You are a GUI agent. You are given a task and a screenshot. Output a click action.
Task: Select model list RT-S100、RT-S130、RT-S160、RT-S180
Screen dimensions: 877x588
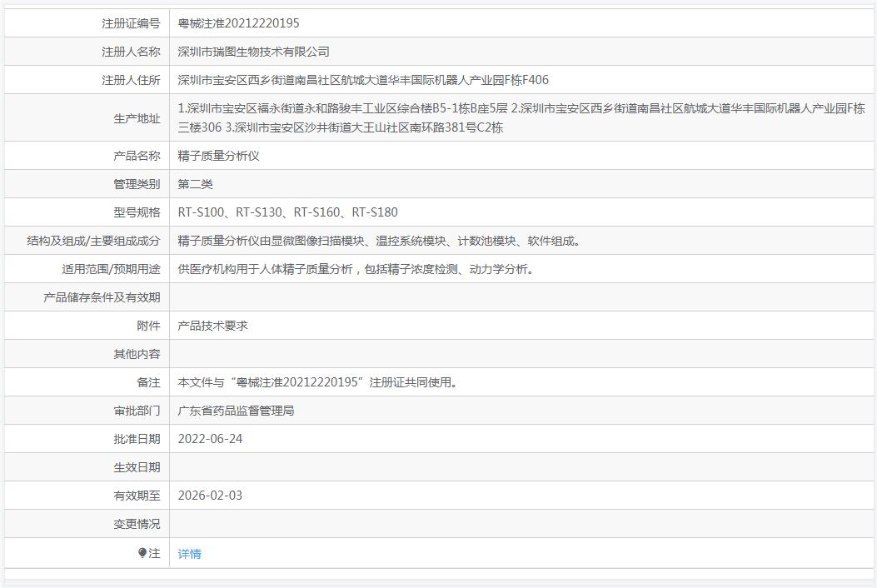288,212
